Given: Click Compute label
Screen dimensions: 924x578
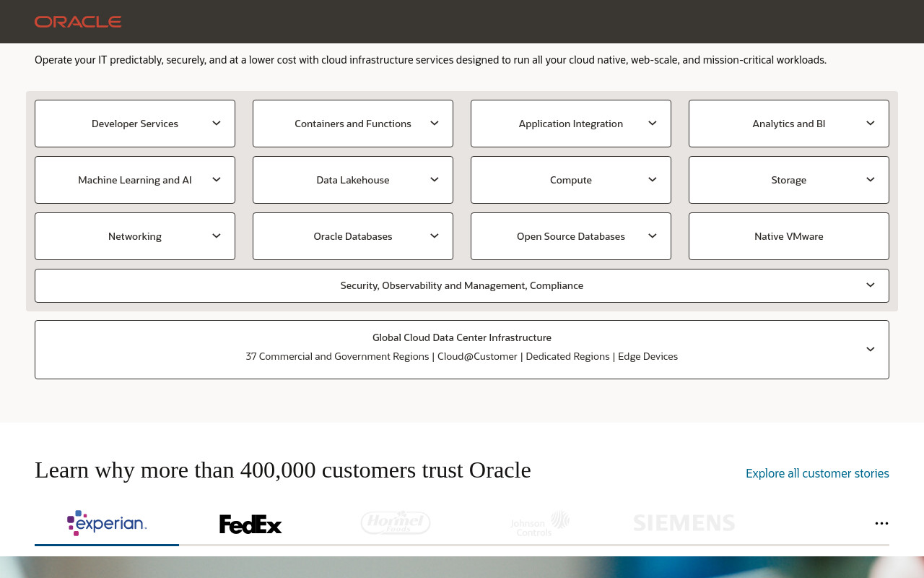Looking at the screenshot, I should (x=571, y=180).
